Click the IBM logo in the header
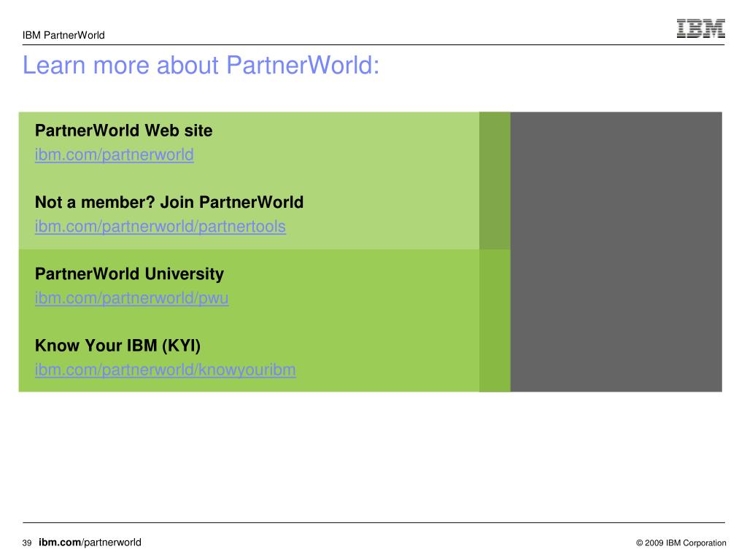The width and height of the screenshot is (747, 560). 701,28
